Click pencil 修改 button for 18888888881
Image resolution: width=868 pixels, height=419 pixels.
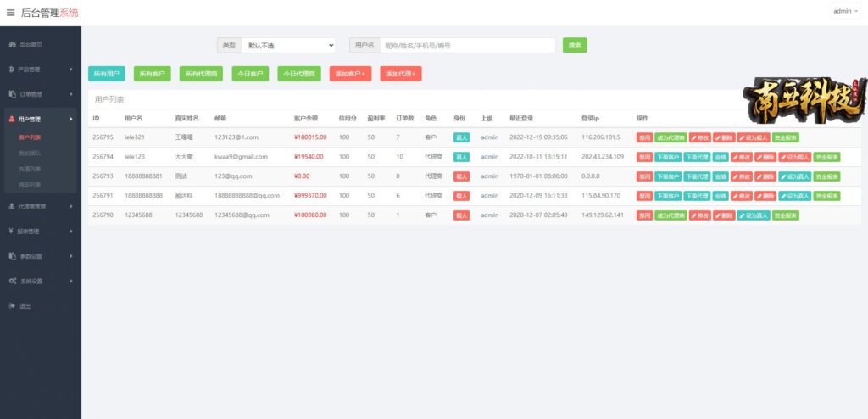(742, 176)
